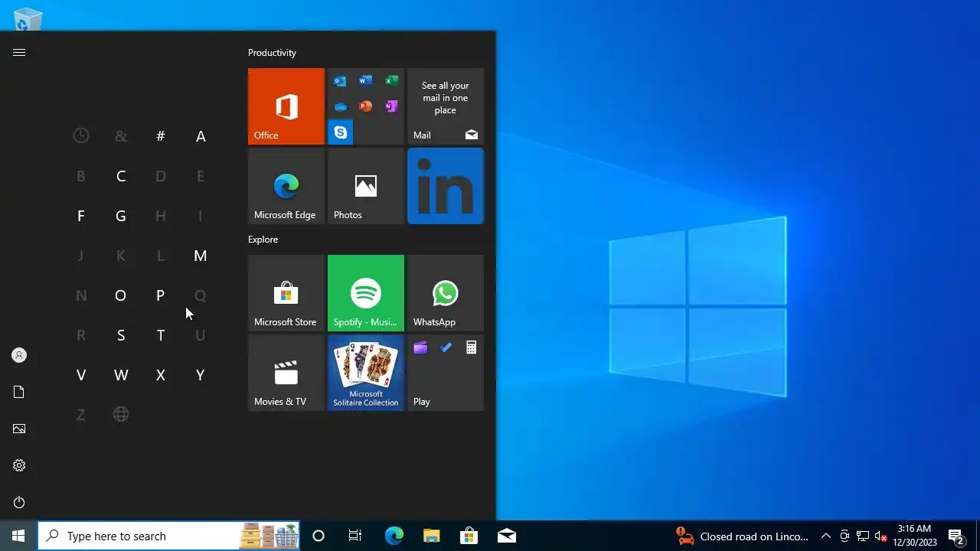The image size is (980, 551).
Task: Open the clock and date flyout
Action: point(915,536)
